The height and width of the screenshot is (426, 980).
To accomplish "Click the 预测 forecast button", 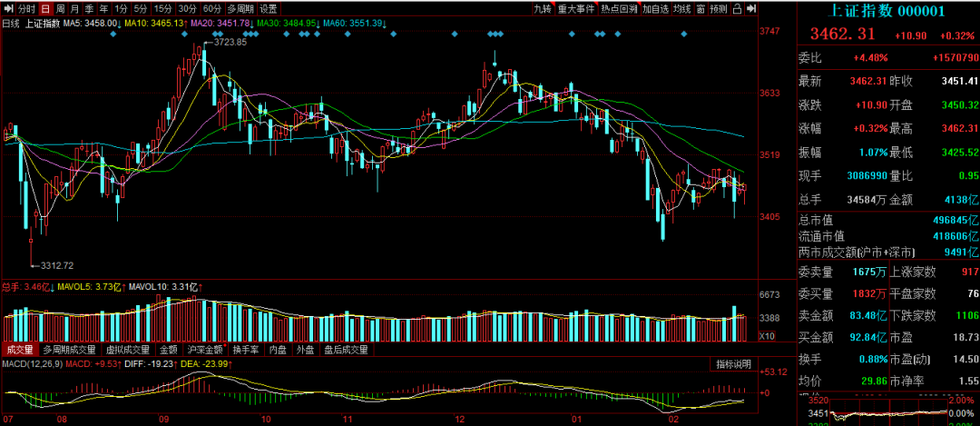I will click(720, 9).
